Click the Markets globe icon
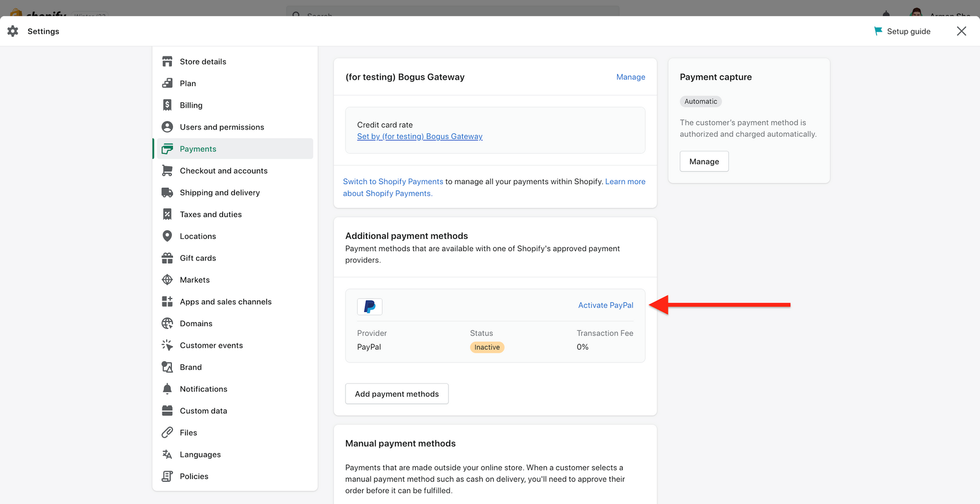 click(x=167, y=280)
